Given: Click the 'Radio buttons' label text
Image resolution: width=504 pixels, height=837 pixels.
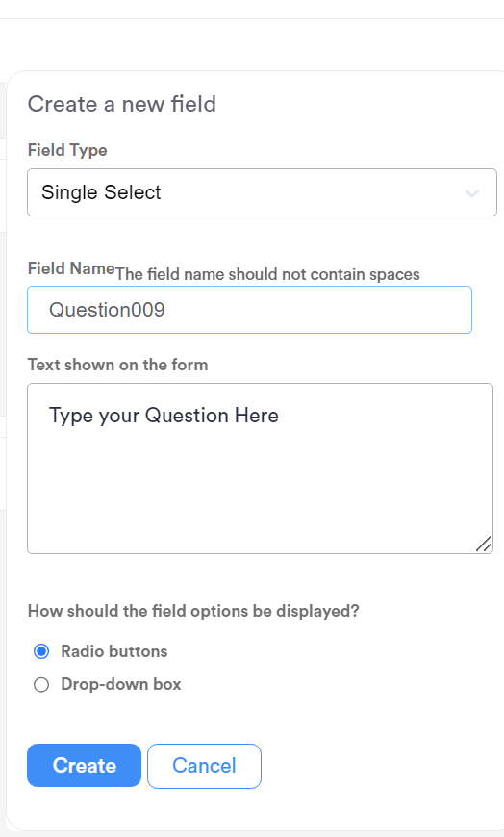Looking at the screenshot, I should tap(114, 651).
